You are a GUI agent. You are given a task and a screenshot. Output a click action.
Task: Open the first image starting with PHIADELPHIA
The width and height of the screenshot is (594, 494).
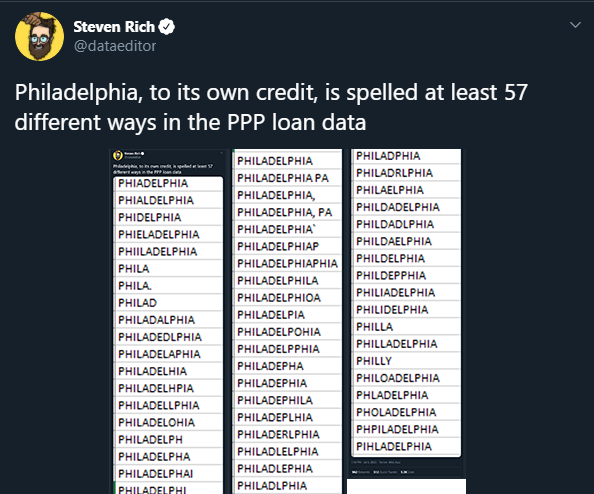click(168, 321)
